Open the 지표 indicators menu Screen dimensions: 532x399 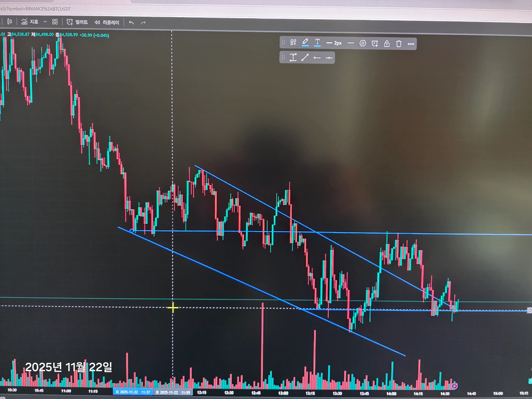30,22
